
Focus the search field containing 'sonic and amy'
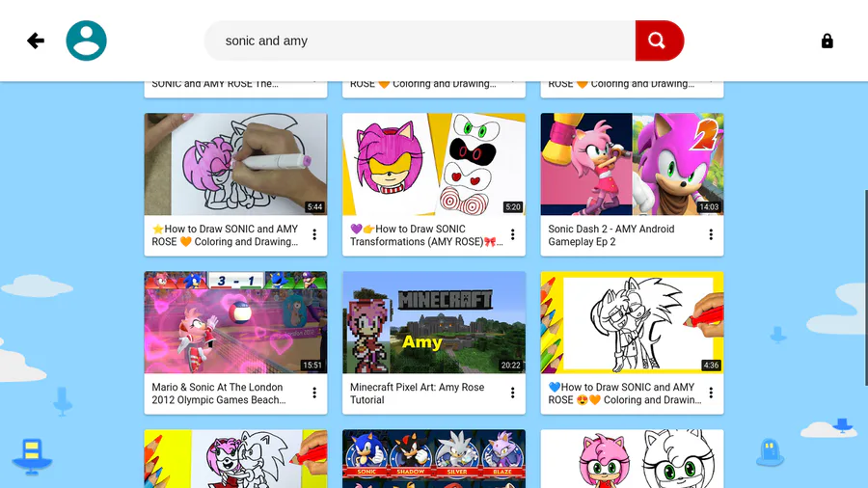coord(420,41)
